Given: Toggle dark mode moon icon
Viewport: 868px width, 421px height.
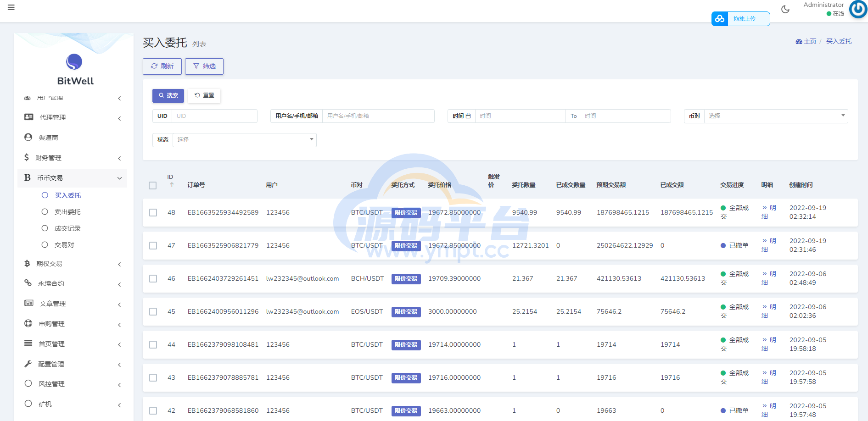Looking at the screenshot, I should (x=785, y=9).
